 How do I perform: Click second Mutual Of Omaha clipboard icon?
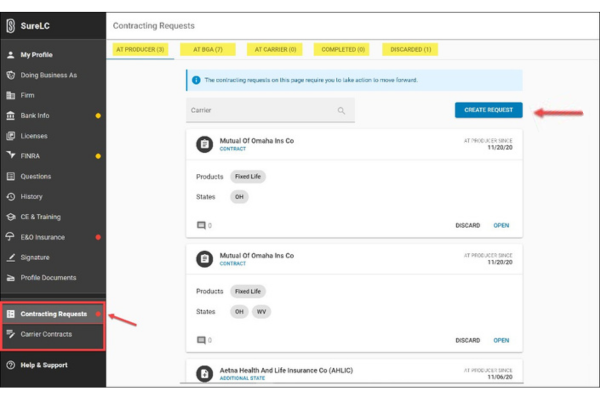pos(205,259)
